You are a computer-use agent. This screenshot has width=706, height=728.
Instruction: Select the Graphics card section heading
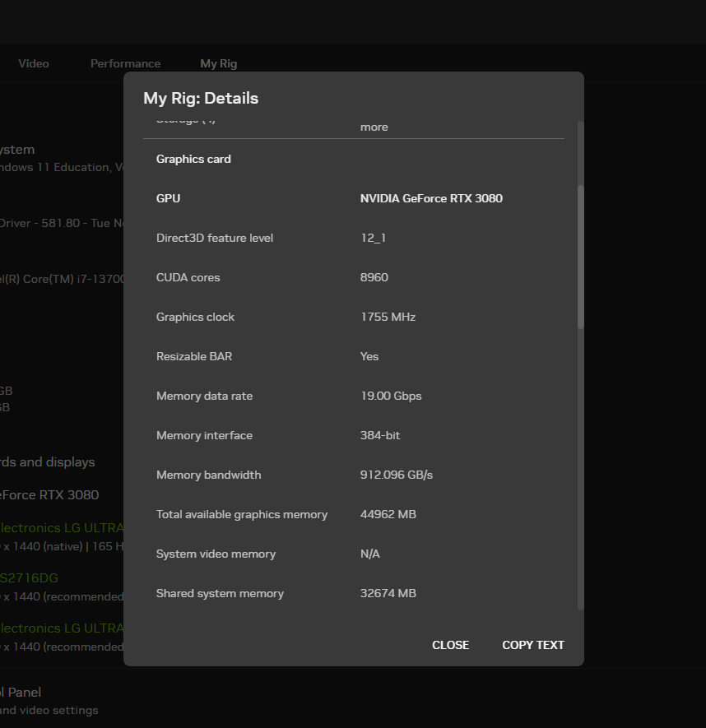click(x=193, y=159)
